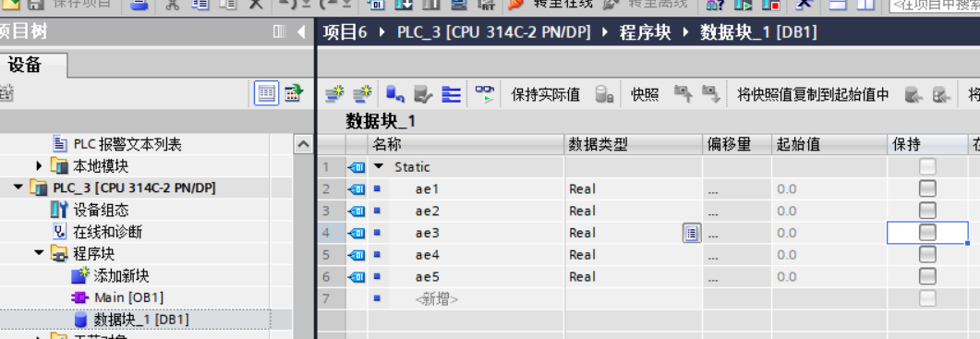Click the add row icon in DB toolbar
Viewport: 980px width, 339px height.
point(362,94)
